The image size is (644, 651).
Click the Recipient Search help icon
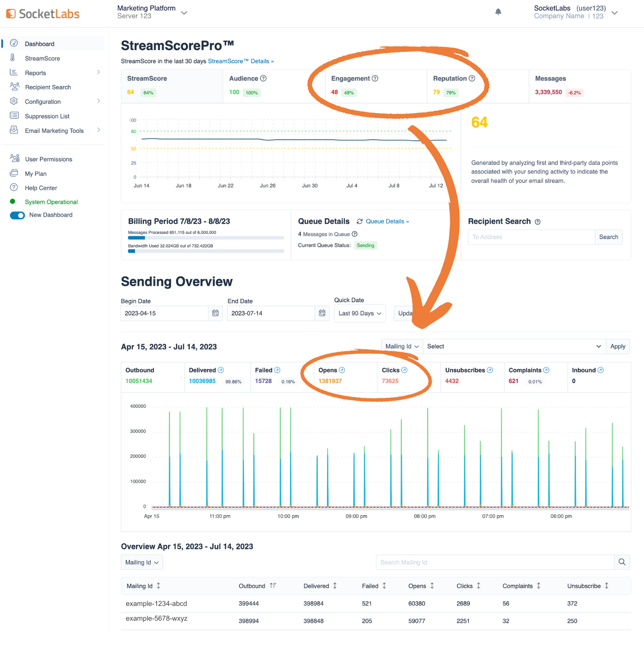point(537,222)
